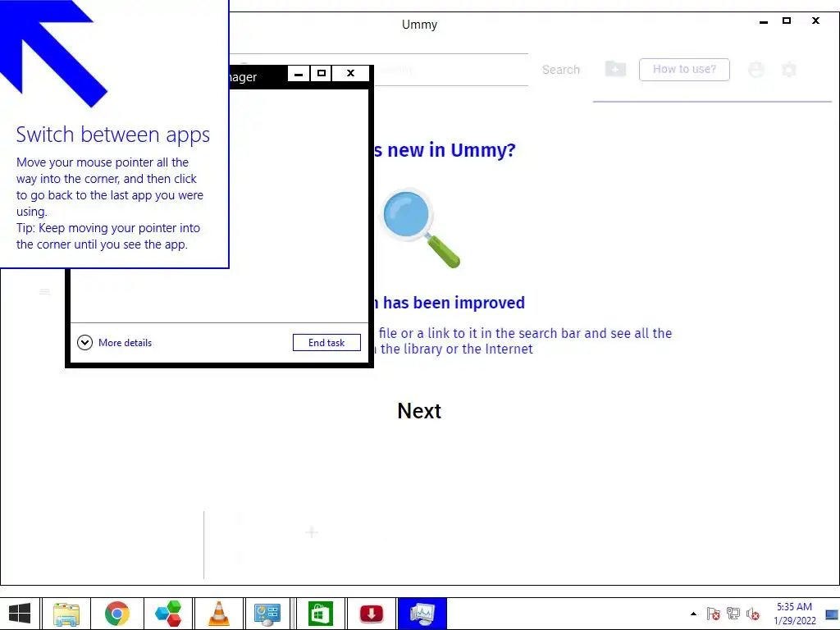This screenshot has height=630, width=840.
Task: Open the network status tray icon
Action: pyautogui.click(x=733, y=614)
